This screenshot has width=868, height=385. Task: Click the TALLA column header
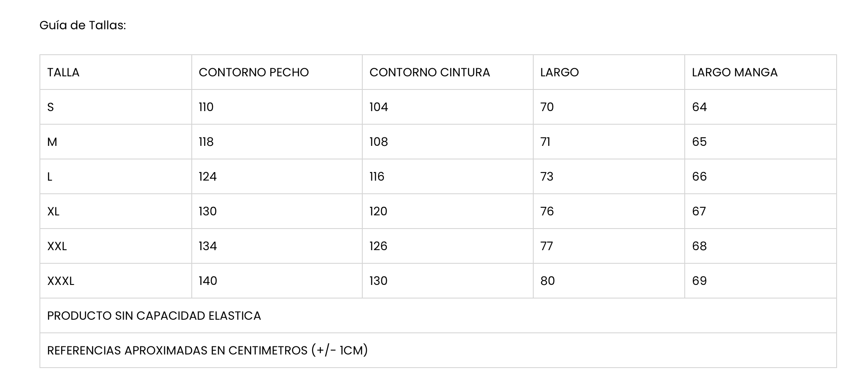tap(63, 73)
